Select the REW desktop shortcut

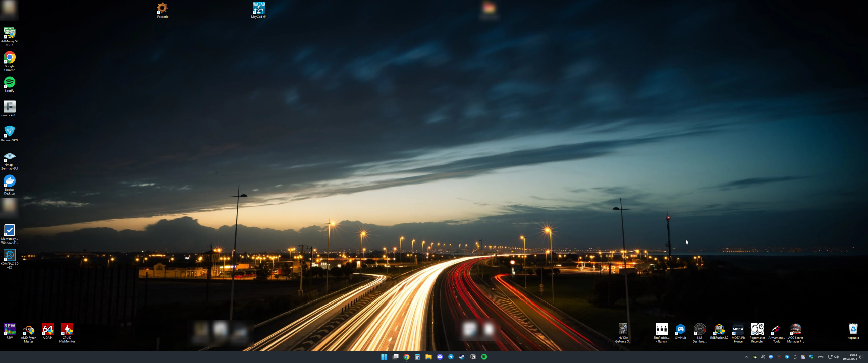[x=10, y=331]
